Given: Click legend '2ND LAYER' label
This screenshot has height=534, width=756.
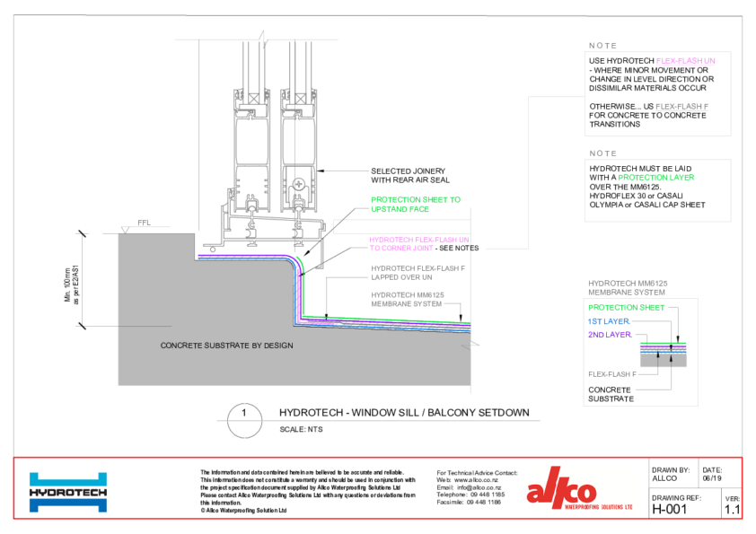Looking at the screenshot, I should [x=610, y=335].
